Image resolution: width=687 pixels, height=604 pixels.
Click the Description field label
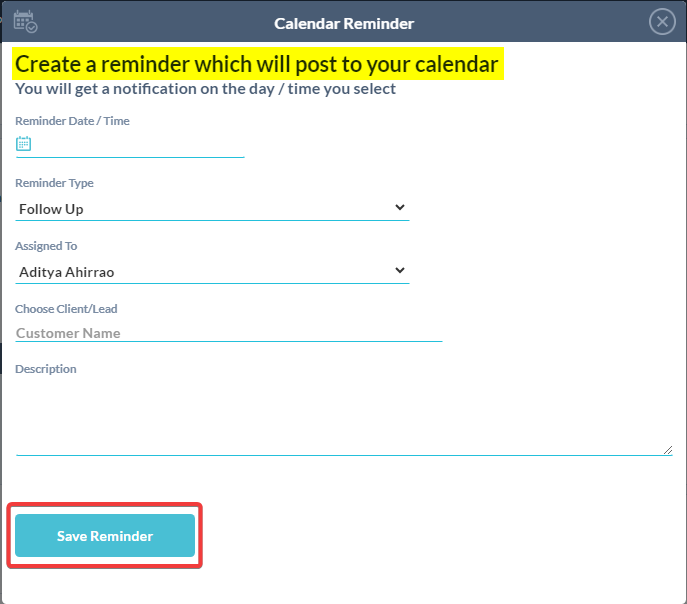[x=46, y=369]
